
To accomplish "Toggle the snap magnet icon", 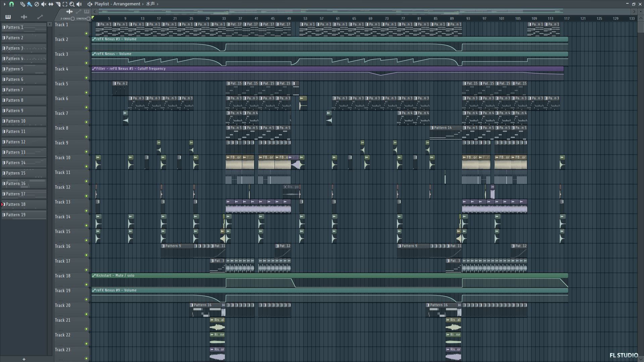I will tap(12, 4).
